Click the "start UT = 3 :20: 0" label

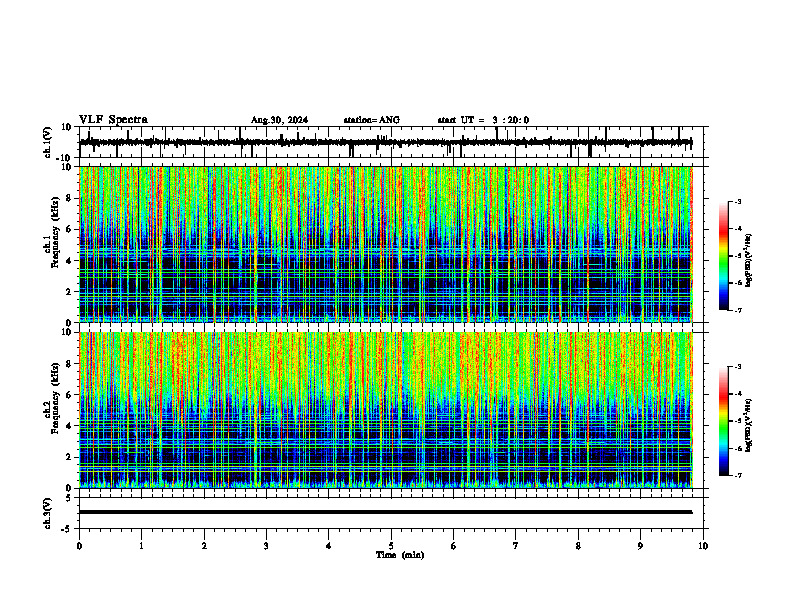[483, 120]
